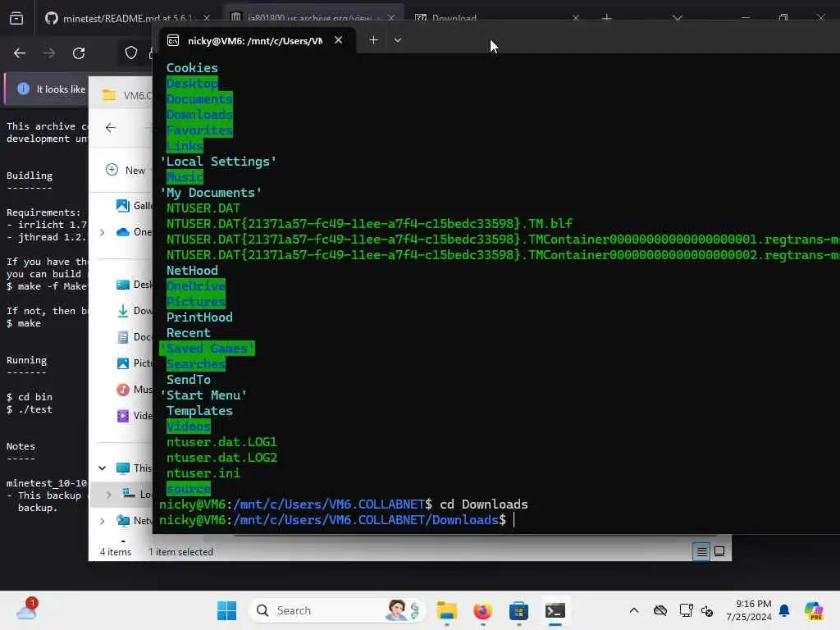
Task: Click the New button in File Explorer
Action: pyautogui.click(x=126, y=170)
